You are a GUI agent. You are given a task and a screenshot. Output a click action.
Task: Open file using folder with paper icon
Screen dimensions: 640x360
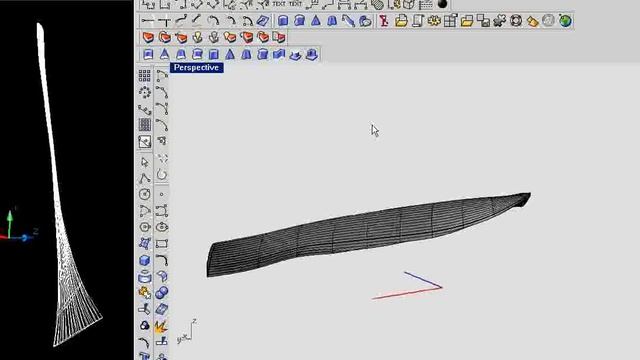pyautogui.click(x=401, y=21)
